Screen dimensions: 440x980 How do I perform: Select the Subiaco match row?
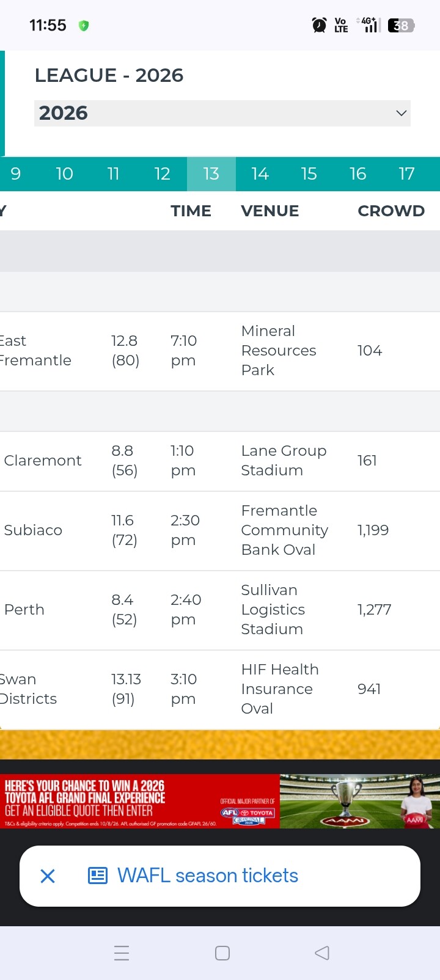[x=220, y=531]
